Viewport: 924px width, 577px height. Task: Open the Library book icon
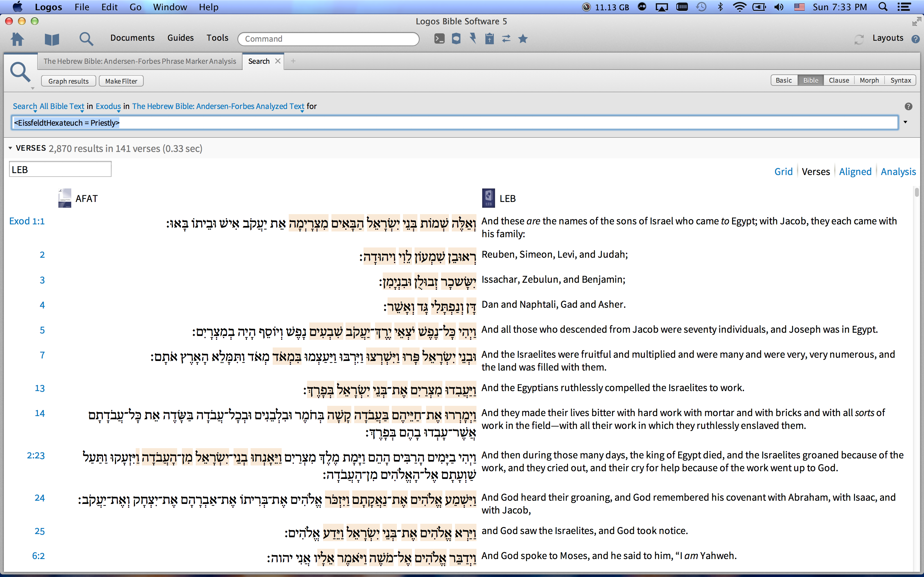[x=52, y=38]
